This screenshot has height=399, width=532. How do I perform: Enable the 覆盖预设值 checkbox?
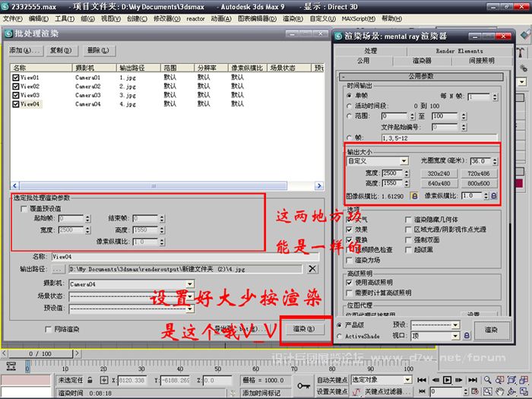click(24, 209)
